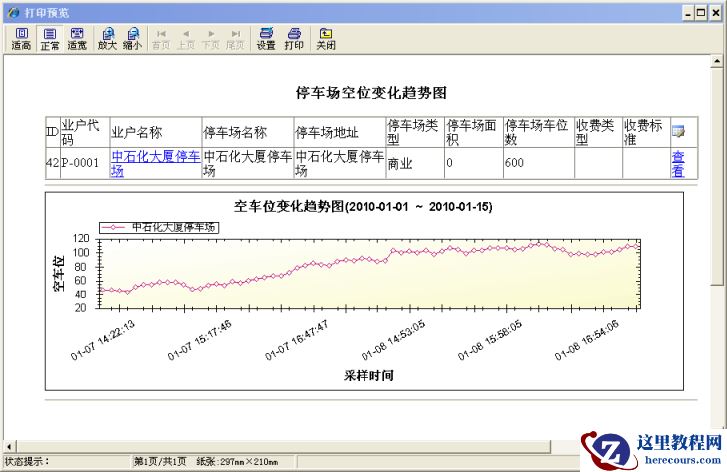Click the 适高 fit-height toolbar icon
Image resolution: width=727 pixels, height=472 pixels.
point(21,38)
